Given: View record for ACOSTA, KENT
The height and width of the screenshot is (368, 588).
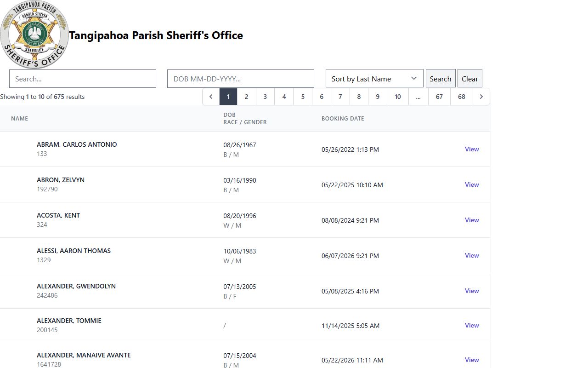Looking at the screenshot, I should tap(472, 220).
